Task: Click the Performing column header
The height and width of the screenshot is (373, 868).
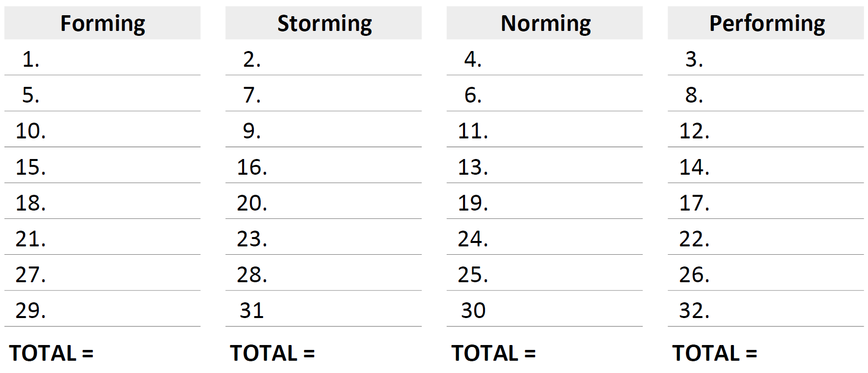Action: (x=766, y=23)
